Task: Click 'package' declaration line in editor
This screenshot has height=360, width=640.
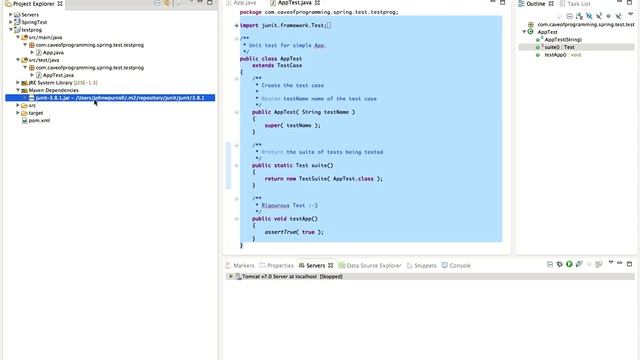Action: [x=319, y=12]
